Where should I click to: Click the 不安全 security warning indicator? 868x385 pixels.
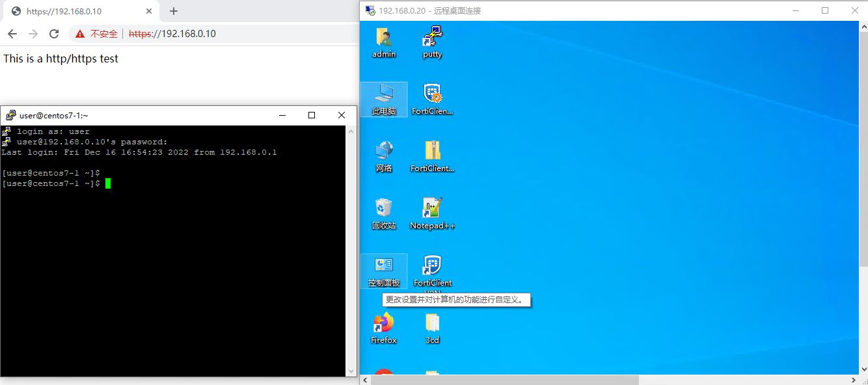[97, 34]
